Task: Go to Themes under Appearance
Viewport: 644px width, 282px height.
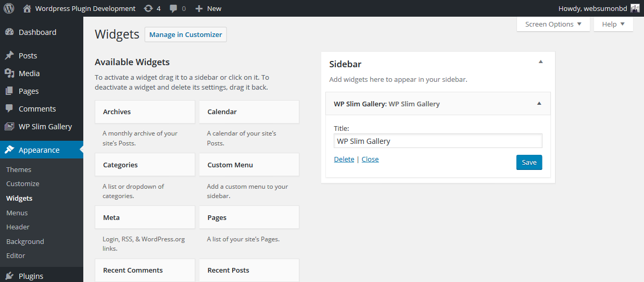Action: tap(19, 169)
